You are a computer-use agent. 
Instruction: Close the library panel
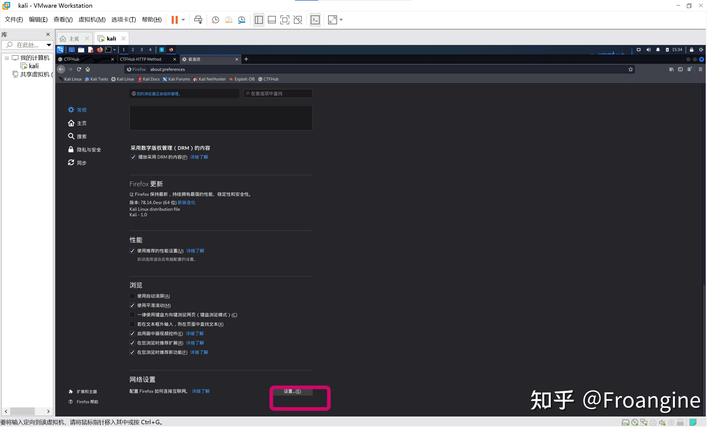48,34
